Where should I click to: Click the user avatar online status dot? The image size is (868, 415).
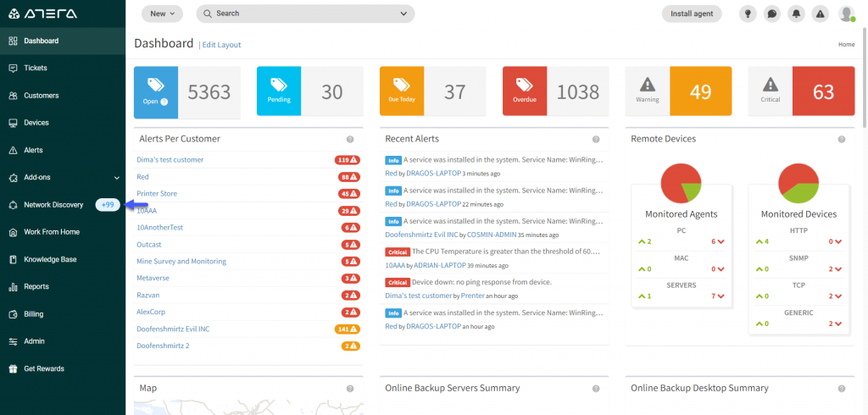point(852,19)
